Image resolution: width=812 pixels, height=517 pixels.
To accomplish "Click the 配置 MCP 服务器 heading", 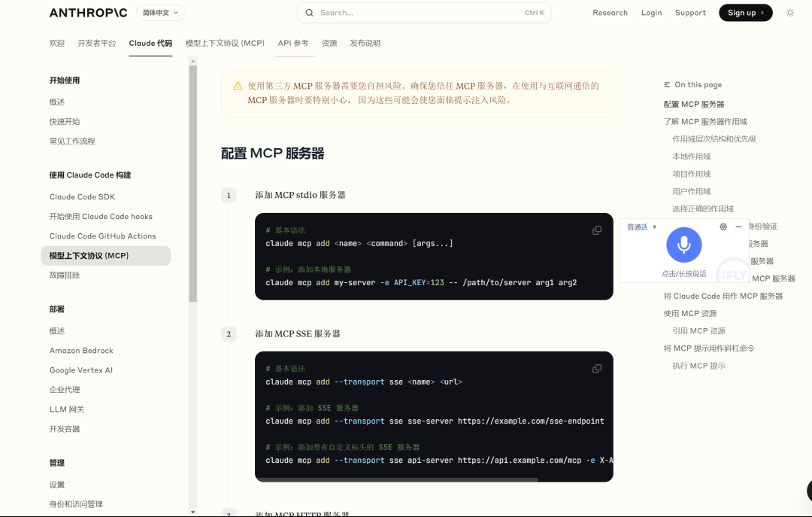I will (272, 154).
